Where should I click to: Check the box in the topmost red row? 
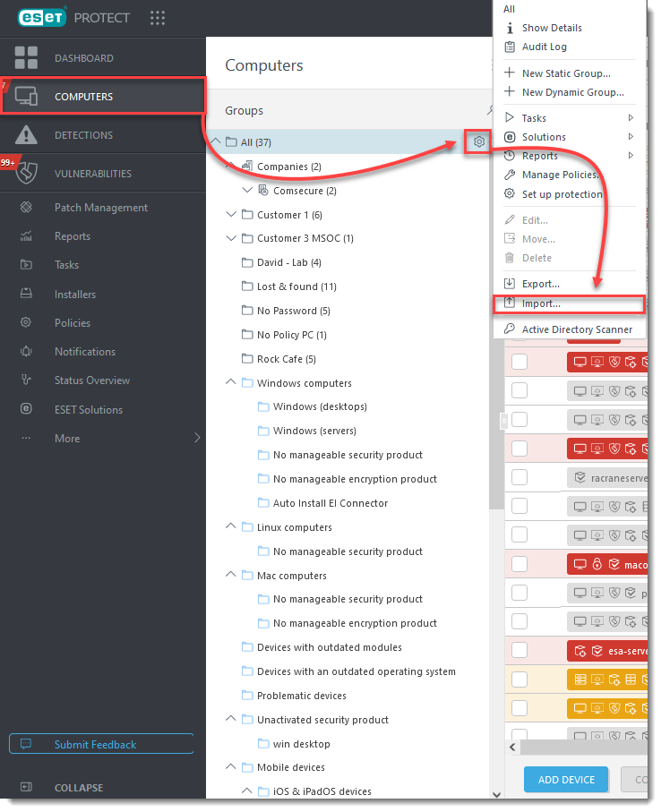(x=519, y=362)
